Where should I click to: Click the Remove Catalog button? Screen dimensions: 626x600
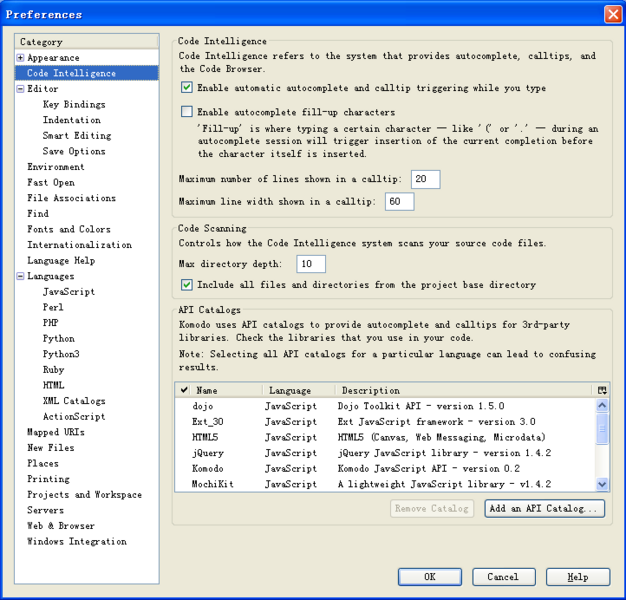tap(432, 509)
